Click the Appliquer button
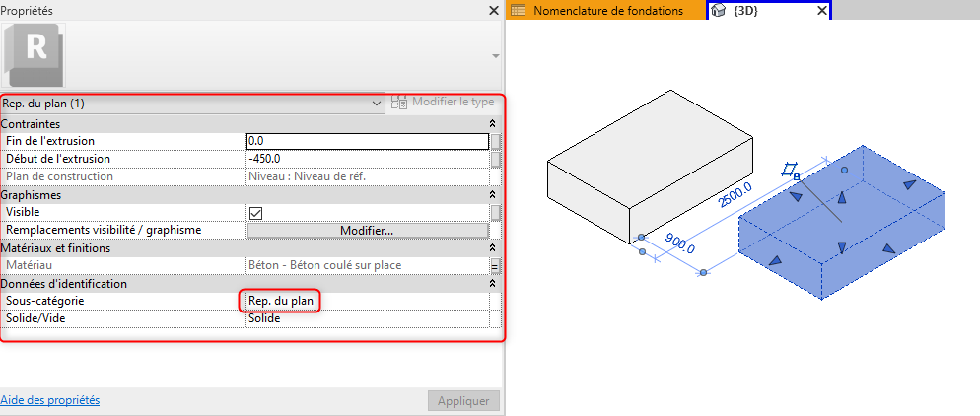 [x=463, y=401]
